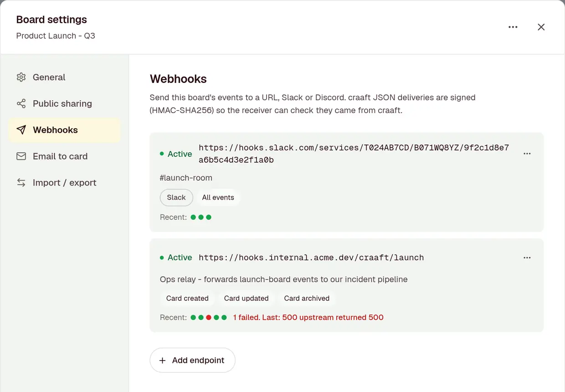The image size is (565, 392).
Task: Click the Product Launch - Q3 subtitle
Action: 56,36
